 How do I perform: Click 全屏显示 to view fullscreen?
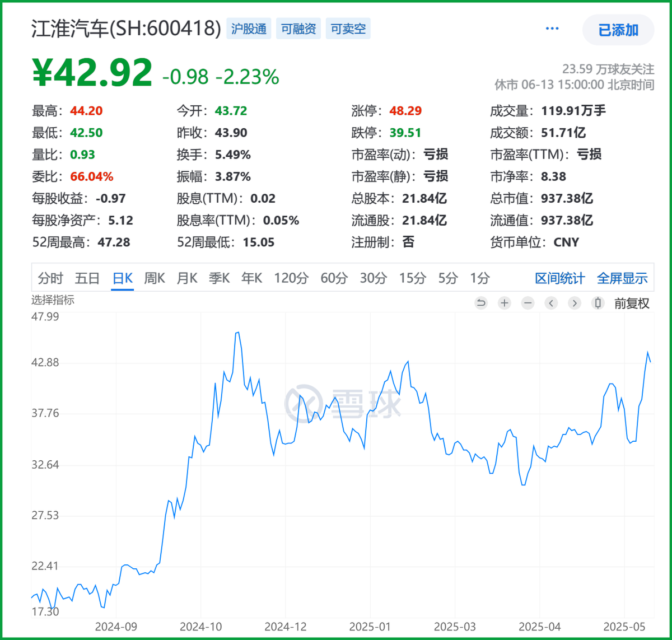coord(622,278)
